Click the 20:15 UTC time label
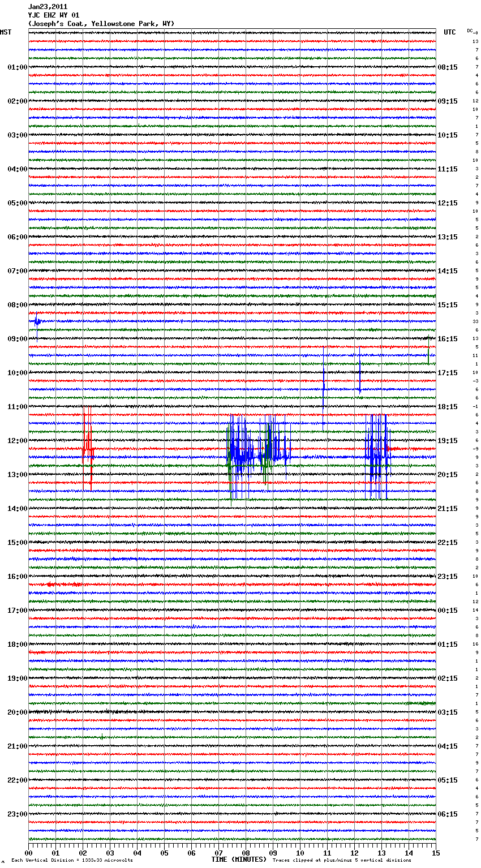Screen dimensions: 481x868 448,475
